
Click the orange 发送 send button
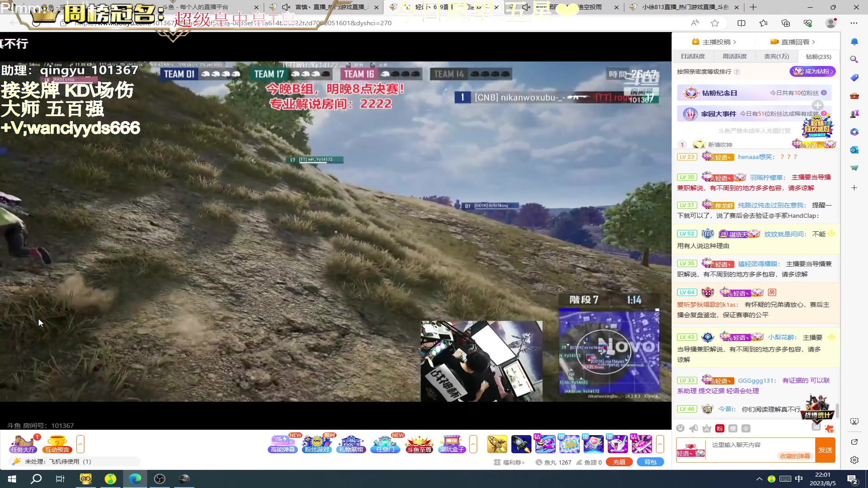point(825,450)
